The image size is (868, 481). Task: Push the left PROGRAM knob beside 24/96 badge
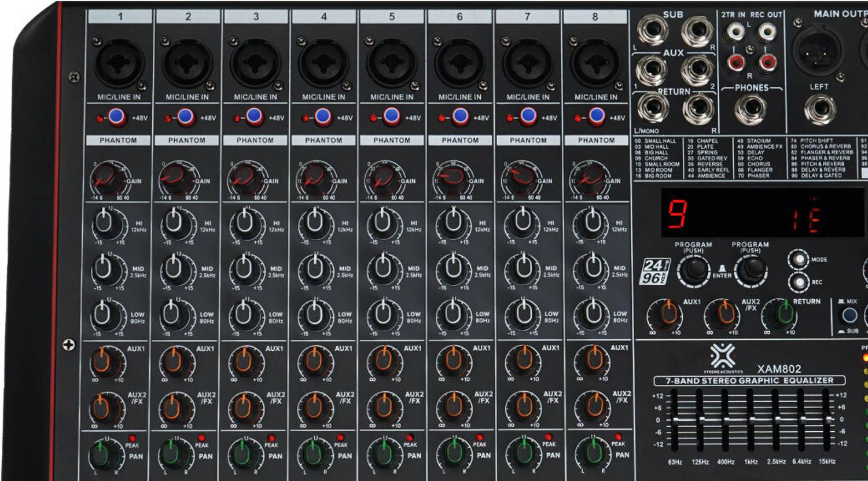click(694, 270)
